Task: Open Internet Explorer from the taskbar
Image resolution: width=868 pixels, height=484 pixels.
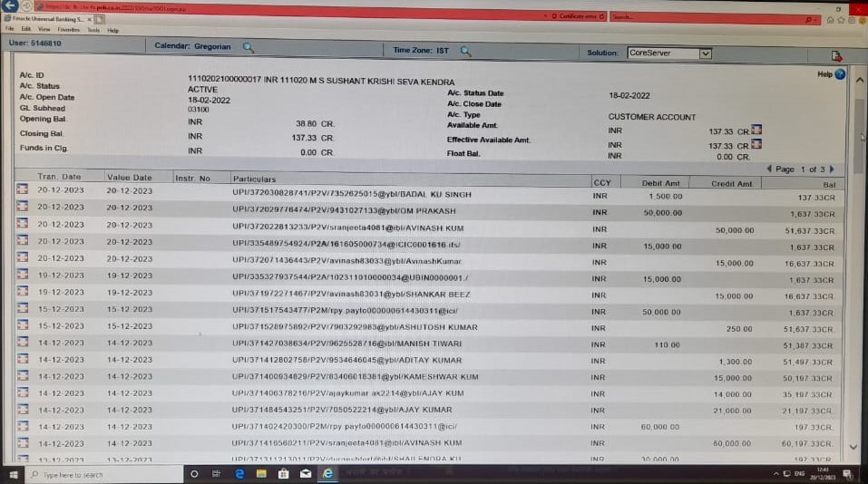Action: click(327, 474)
